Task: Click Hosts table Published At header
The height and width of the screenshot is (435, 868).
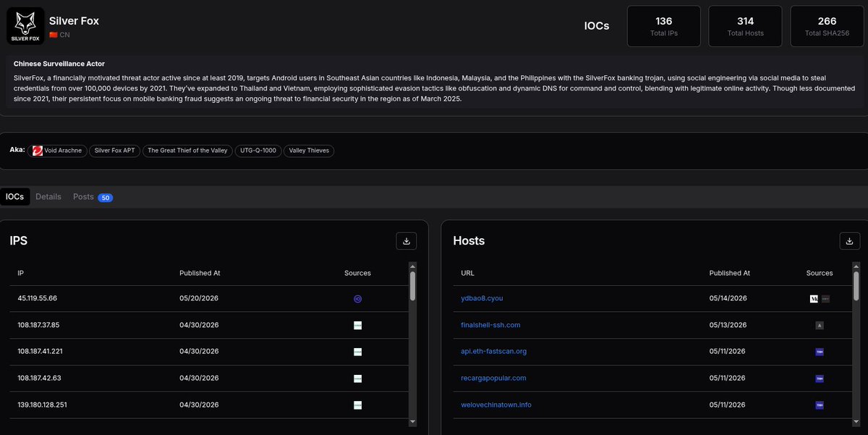Action: [730, 273]
